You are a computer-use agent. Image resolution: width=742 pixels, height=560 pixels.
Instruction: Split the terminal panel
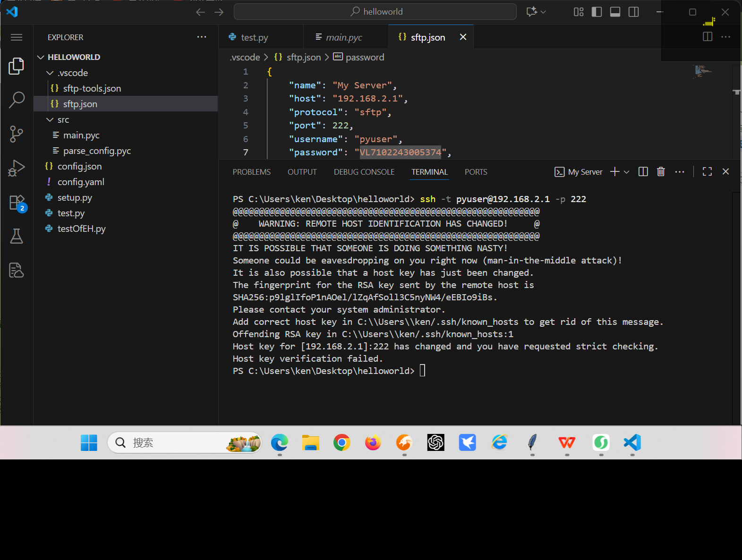(643, 172)
